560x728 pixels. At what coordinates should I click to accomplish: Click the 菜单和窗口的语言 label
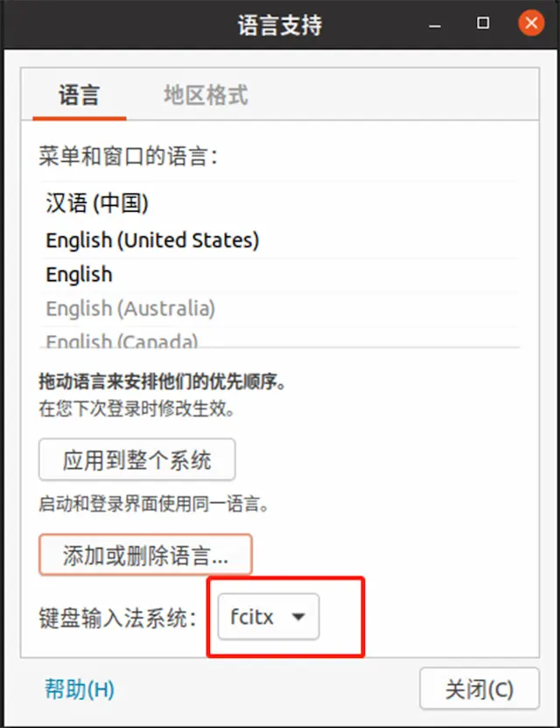128,156
